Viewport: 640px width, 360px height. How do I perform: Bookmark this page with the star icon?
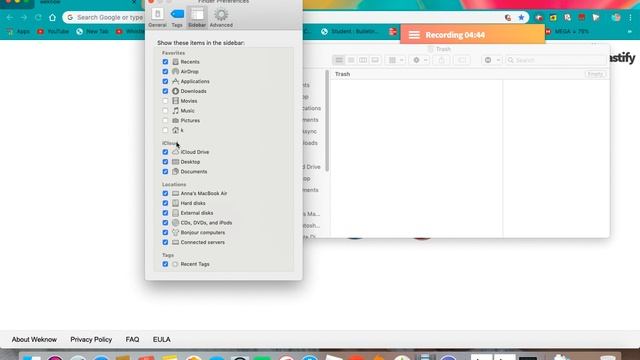pyautogui.click(x=521, y=18)
